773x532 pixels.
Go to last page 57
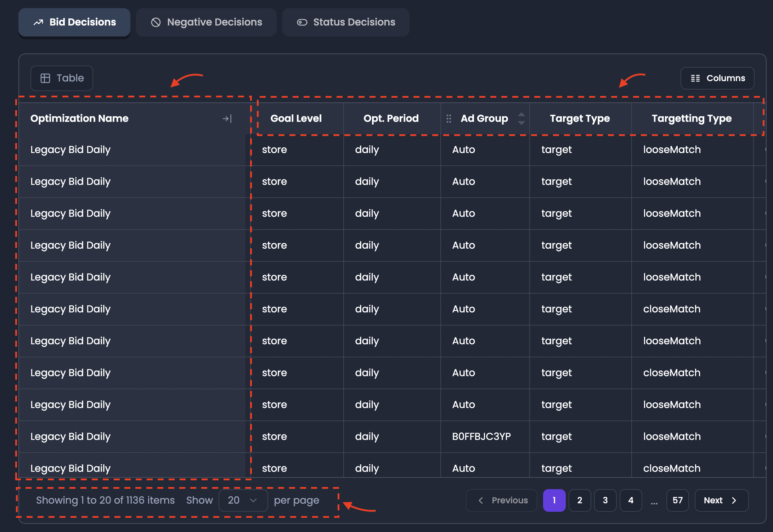click(678, 500)
